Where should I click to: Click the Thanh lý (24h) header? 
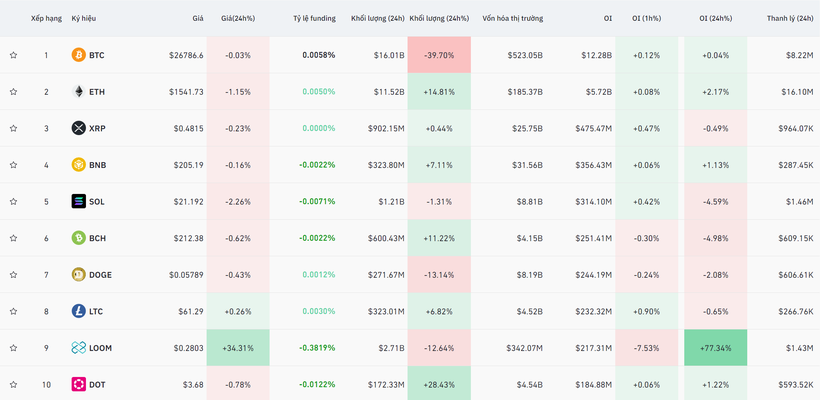[789, 19]
